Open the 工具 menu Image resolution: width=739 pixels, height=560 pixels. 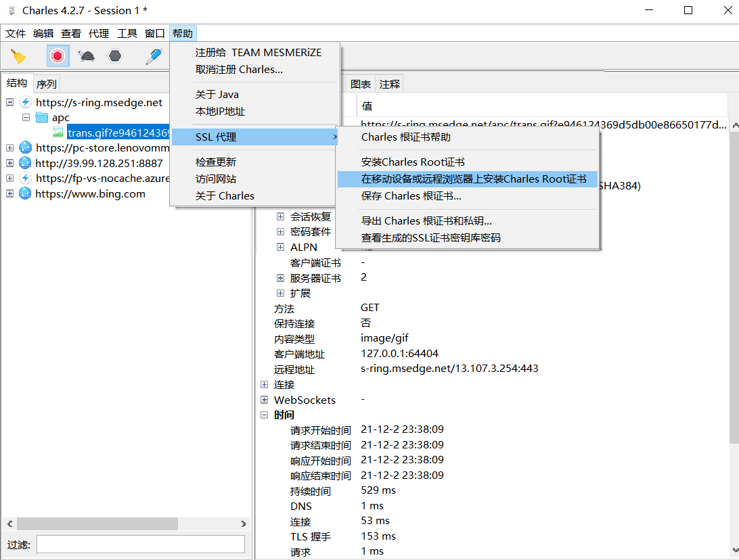(x=127, y=33)
